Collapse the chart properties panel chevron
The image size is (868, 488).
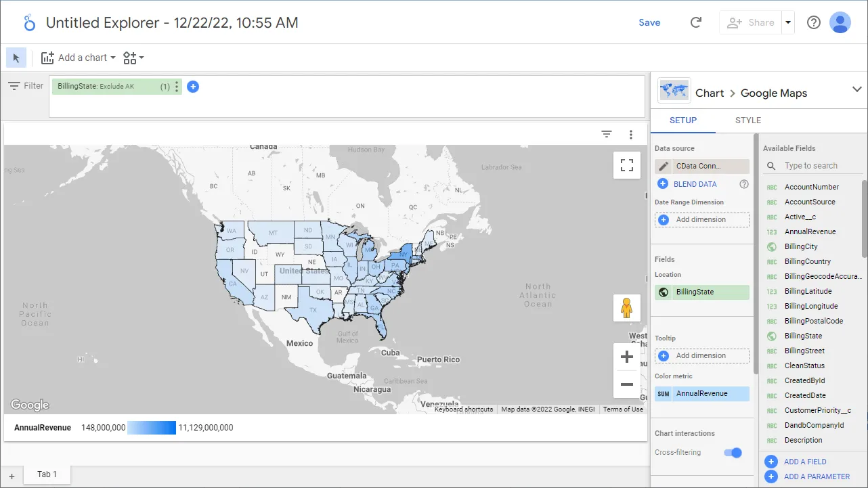pyautogui.click(x=857, y=89)
